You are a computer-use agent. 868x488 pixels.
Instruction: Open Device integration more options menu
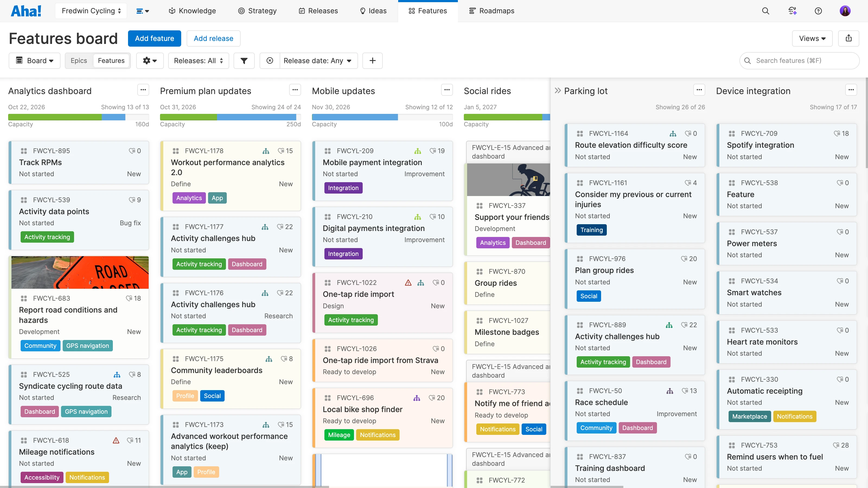click(851, 90)
